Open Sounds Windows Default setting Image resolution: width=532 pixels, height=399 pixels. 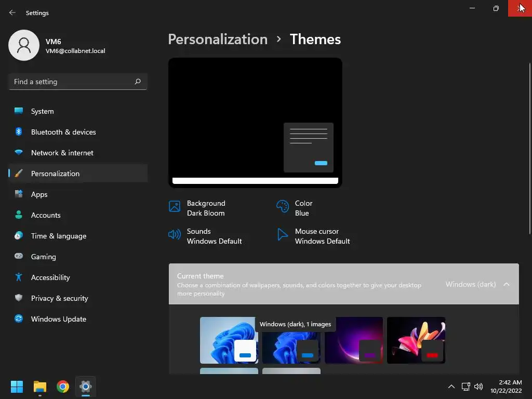coord(214,236)
